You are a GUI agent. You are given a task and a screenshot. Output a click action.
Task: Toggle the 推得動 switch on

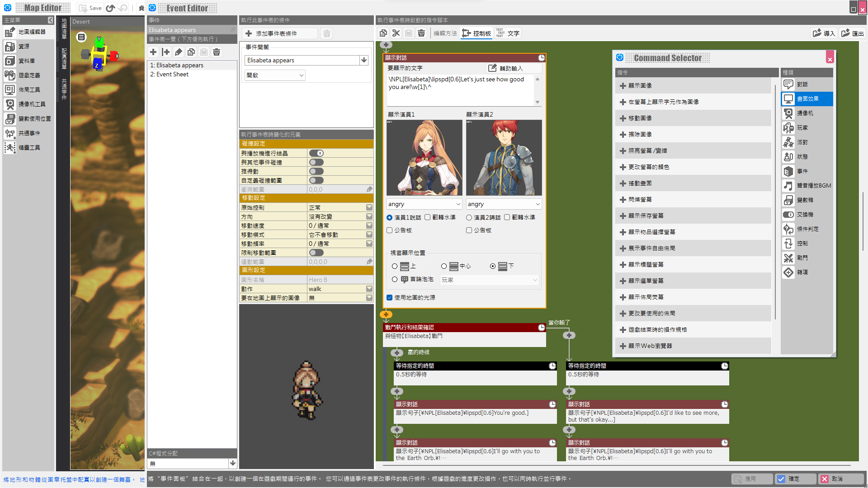click(x=316, y=171)
